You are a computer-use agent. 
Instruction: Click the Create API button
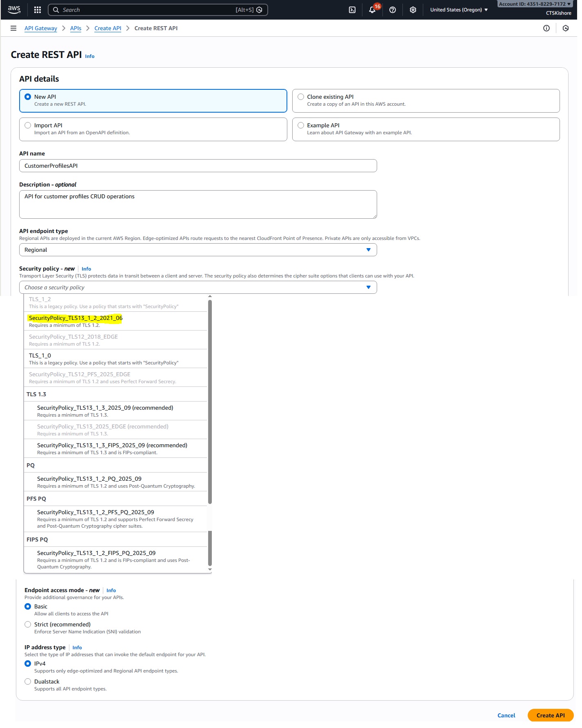click(x=550, y=715)
